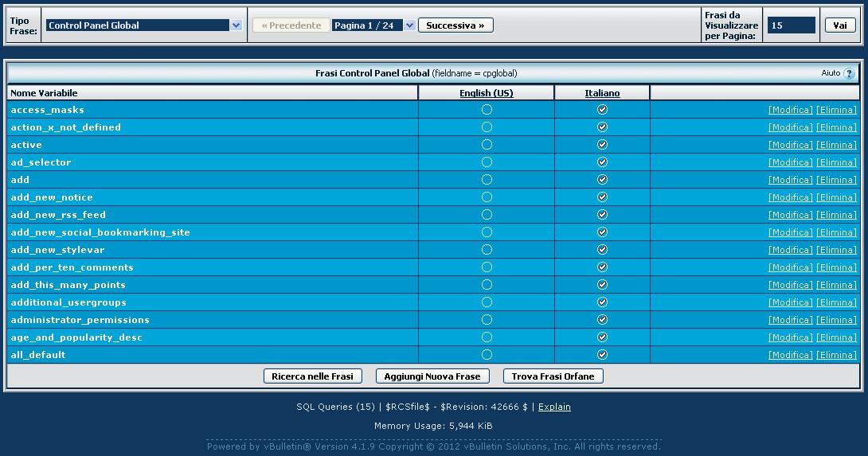Open the Tipo Frase dropdown
Screen dimensions: 868x456
coord(143,25)
